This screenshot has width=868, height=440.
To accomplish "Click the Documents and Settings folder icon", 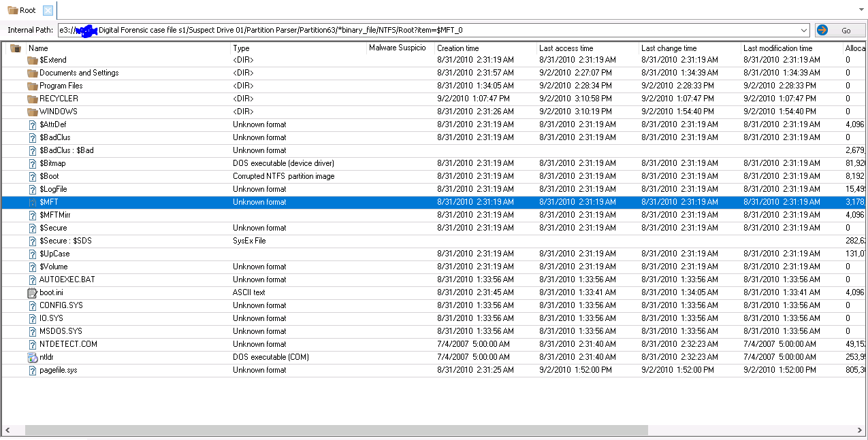I will click(32, 73).
